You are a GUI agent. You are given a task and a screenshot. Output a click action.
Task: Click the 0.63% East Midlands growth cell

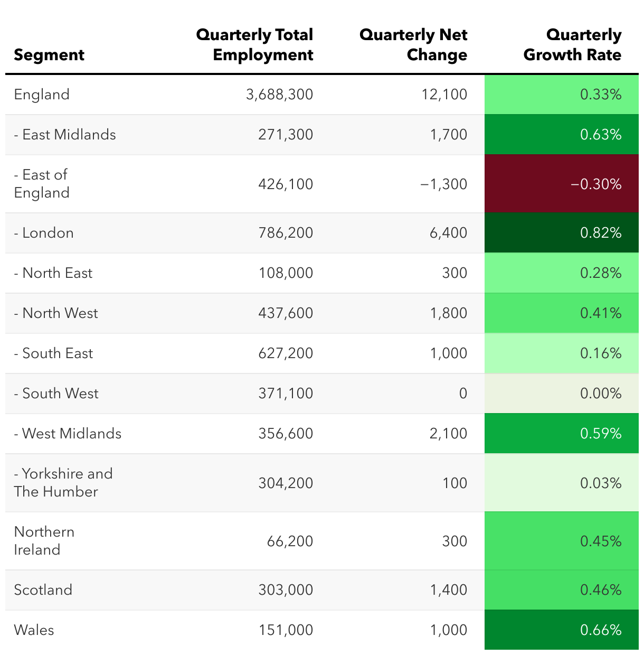pos(561,135)
